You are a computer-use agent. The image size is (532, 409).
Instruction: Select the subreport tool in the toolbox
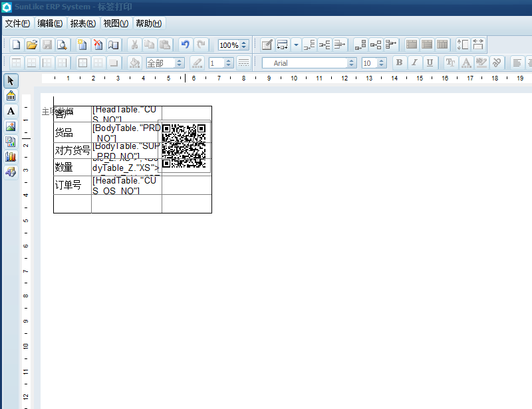coord(11,142)
